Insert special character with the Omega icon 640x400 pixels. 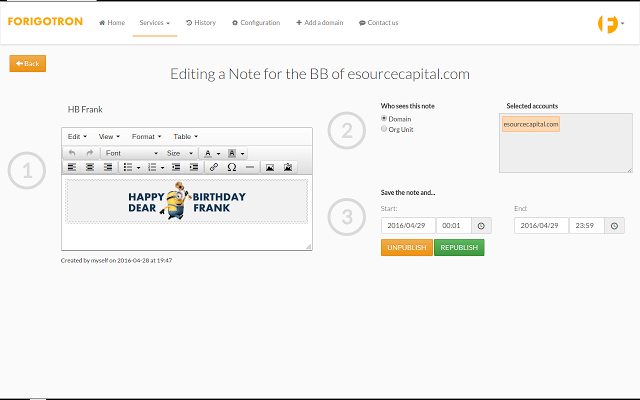232,167
